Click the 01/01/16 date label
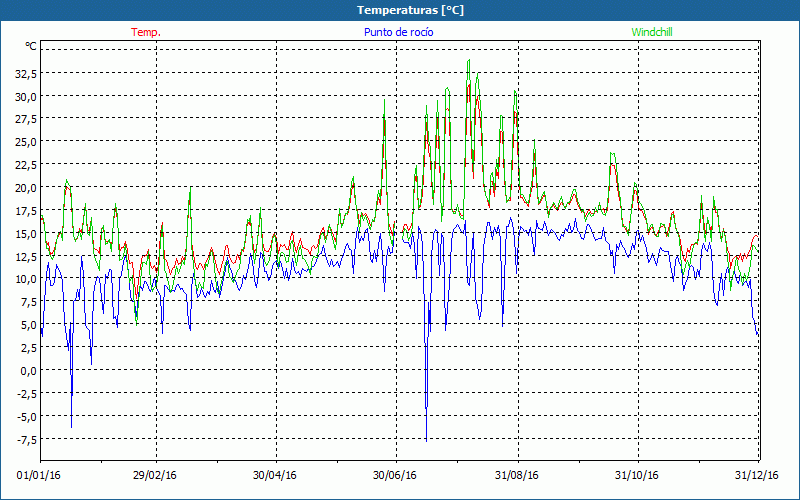800x500 pixels. pos(39,476)
